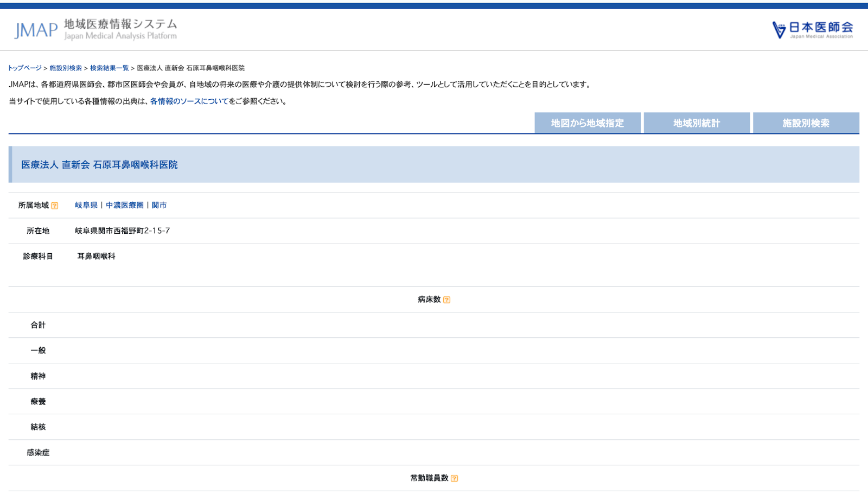The image size is (868, 494).
Task: Switch to 地域別統計 tab
Action: [697, 123]
